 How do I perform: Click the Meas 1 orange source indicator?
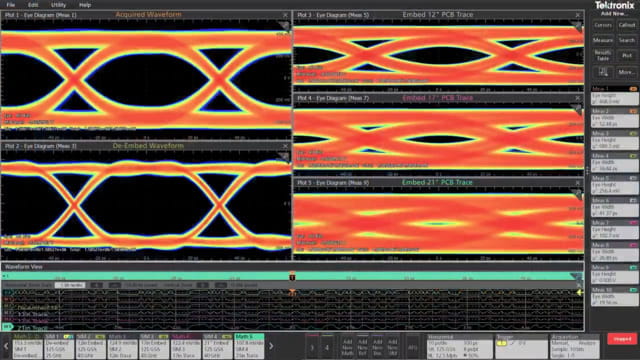(x=633, y=89)
